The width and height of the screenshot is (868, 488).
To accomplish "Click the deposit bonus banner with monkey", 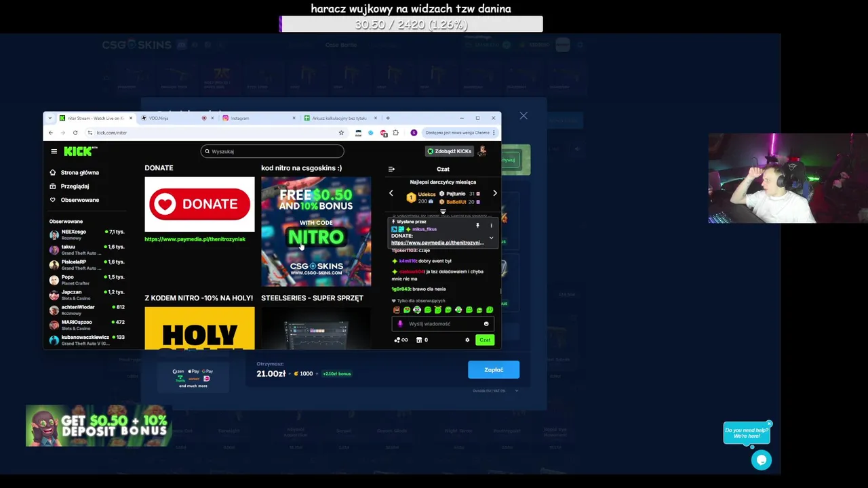I will pyautogui.click(x=98, y=426).
